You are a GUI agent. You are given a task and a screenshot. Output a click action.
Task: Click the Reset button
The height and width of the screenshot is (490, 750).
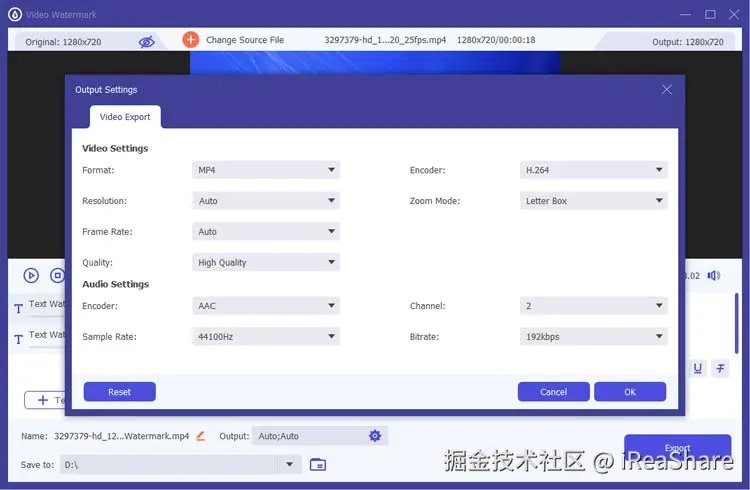click(x=120, y=392)
